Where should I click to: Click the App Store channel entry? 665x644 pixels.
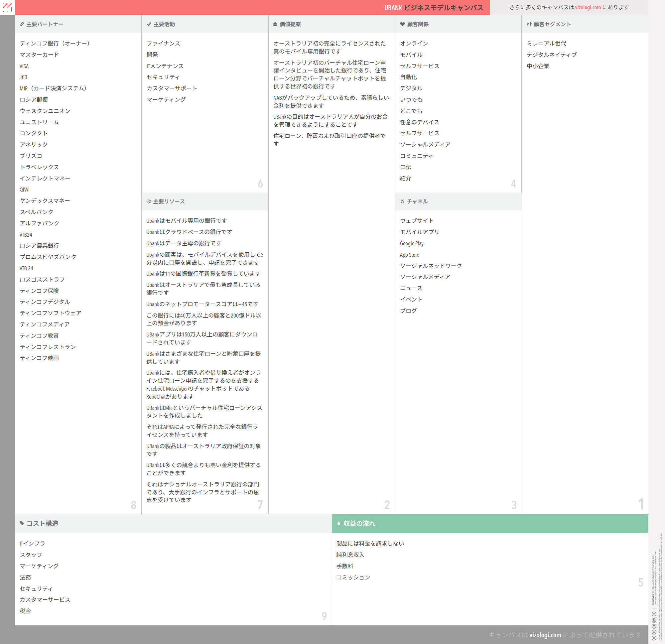[409, 255]
